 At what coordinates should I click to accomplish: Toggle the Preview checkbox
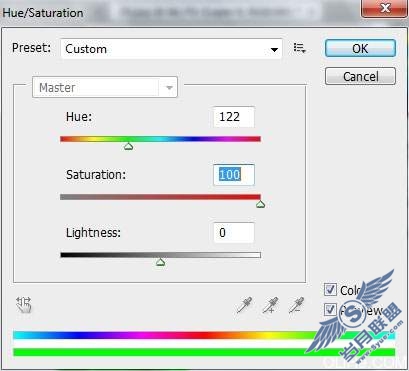(330, 310)
